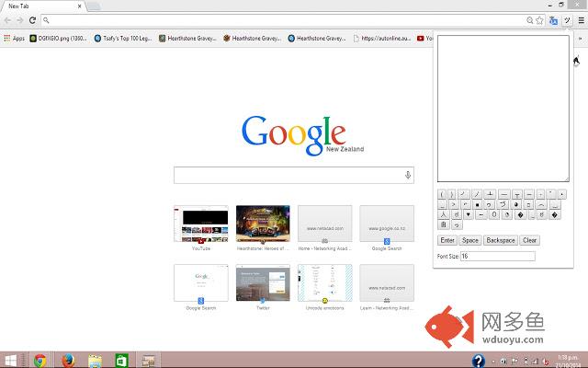This screenshot has width=588, height=368.
Task: Open Firefox from the taskbar
Action: 68,361
